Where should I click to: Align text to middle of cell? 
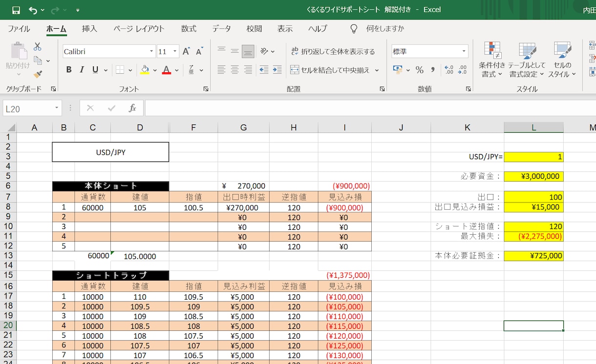(x=234, y=51)
